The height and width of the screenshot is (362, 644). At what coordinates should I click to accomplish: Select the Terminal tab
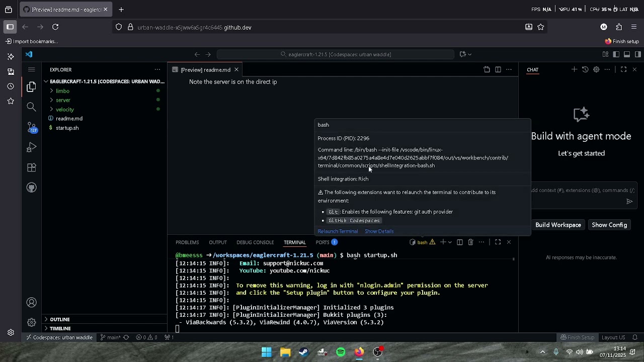tap(295, 242)
